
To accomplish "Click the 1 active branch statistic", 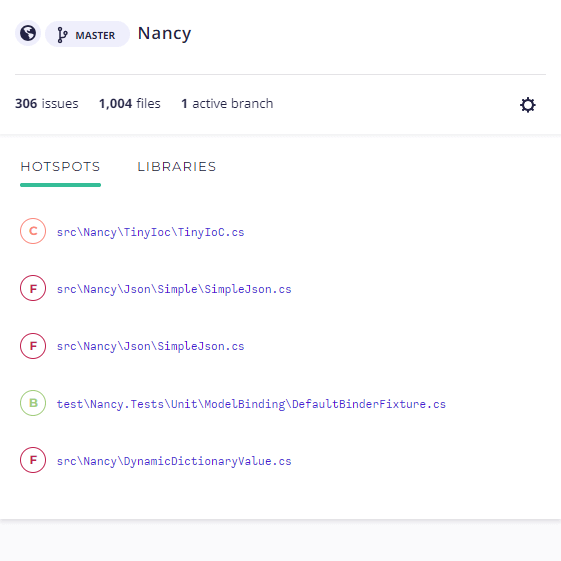I will (x=227, y=103).
